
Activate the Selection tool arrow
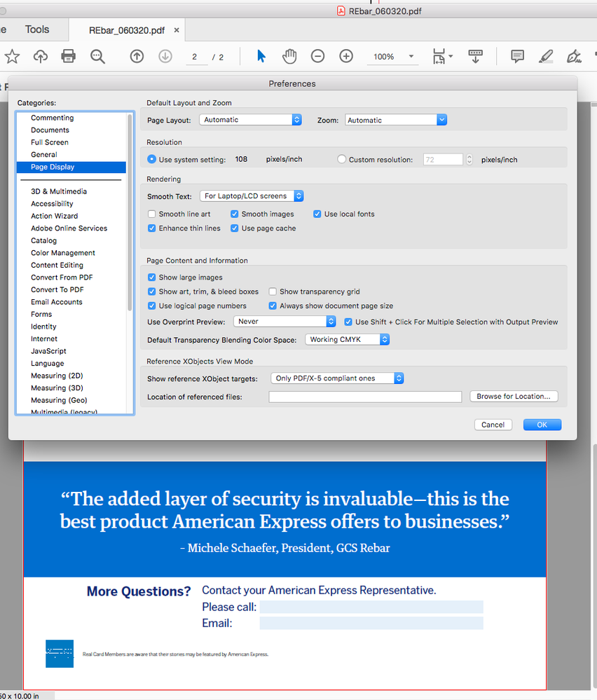coord(261,56)
